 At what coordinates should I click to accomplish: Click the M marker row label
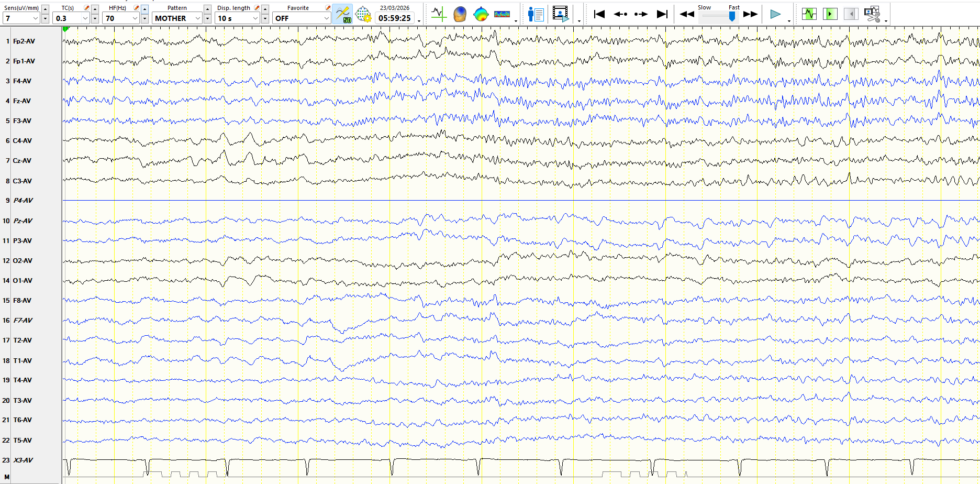coord(7,477)
